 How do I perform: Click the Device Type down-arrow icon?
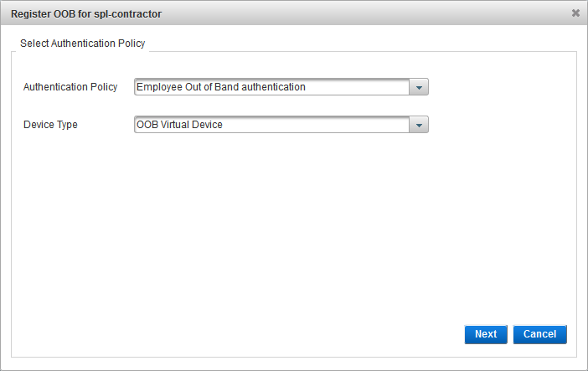[419, 125]
